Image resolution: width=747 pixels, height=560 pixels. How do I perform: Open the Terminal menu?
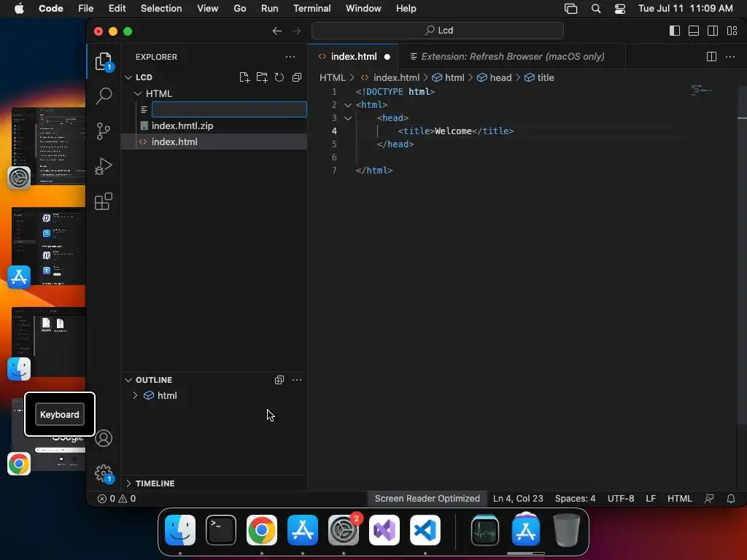pyautogui.click(x=312, y=9)
